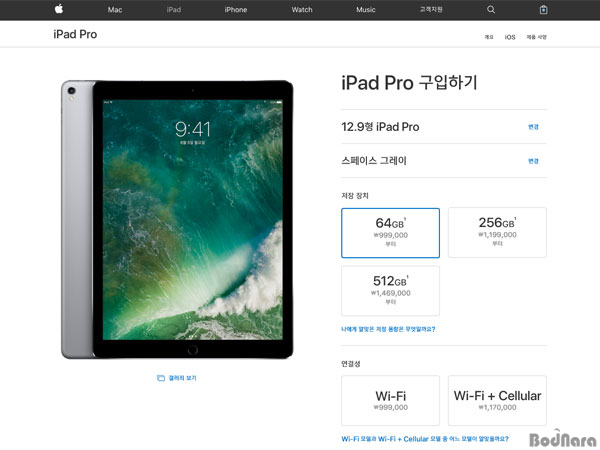Open the Music menu item
The height and width of the screenshot is (450, 600).
[x=366, y=10]
